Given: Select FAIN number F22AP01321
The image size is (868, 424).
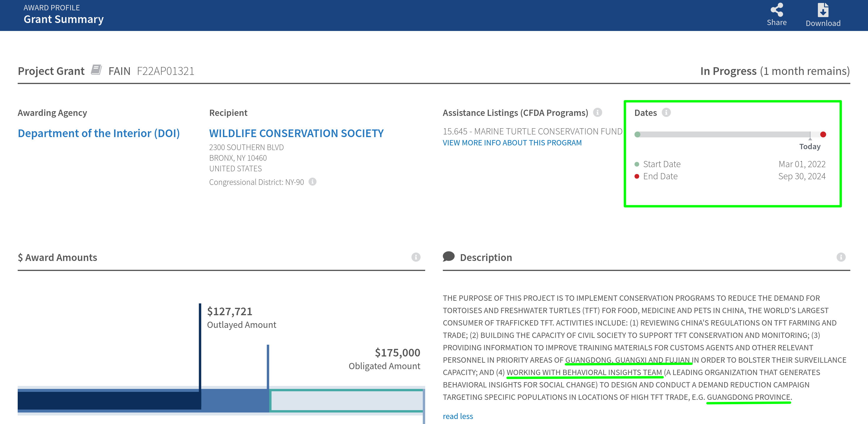Looking at the screenshot, I should 165,71.
